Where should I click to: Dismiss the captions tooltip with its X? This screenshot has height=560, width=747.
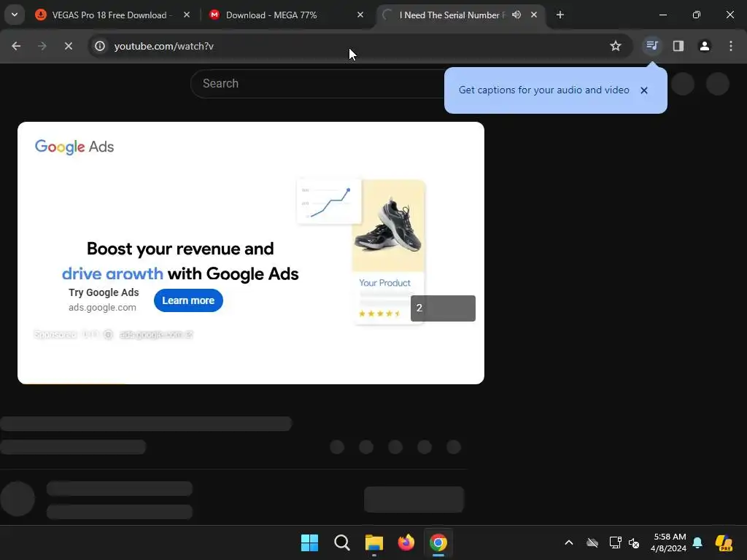click(x=644, y=90)
